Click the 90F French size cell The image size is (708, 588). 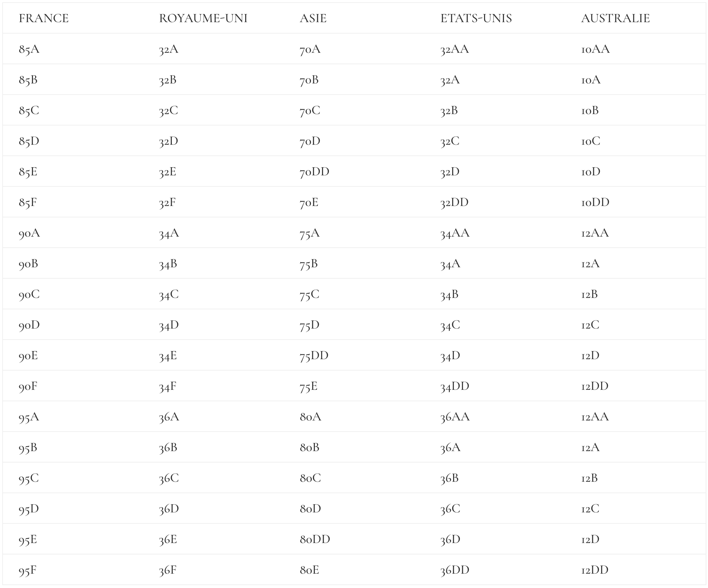point(28,386)
